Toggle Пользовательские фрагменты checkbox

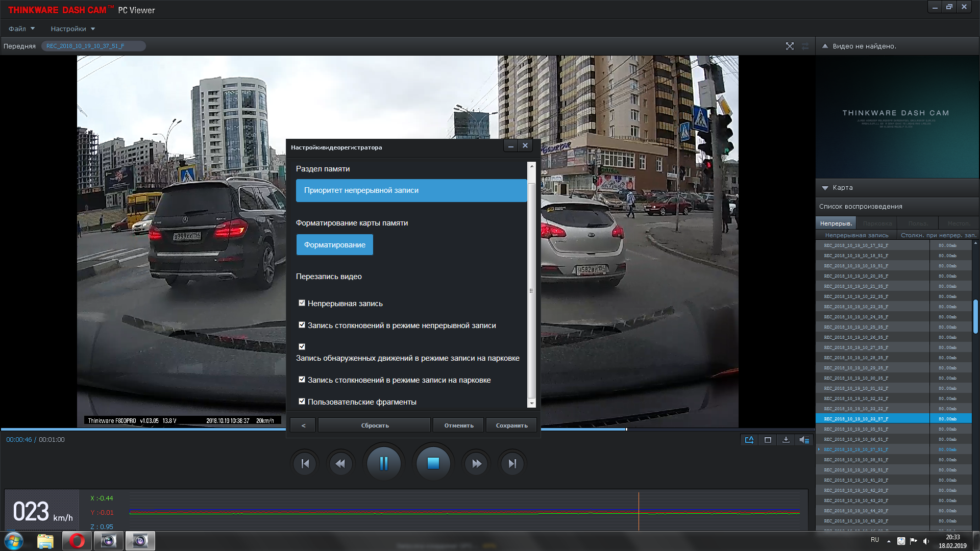tap(302, 402)
